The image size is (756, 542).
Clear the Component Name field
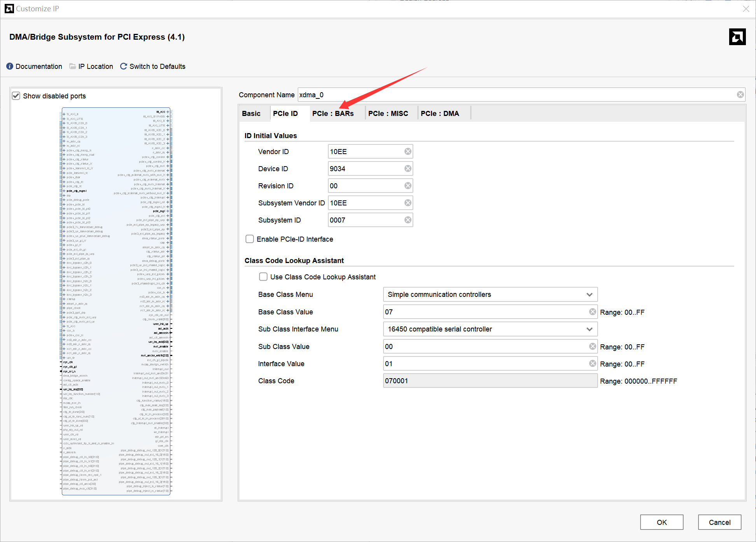pos(740,95)
